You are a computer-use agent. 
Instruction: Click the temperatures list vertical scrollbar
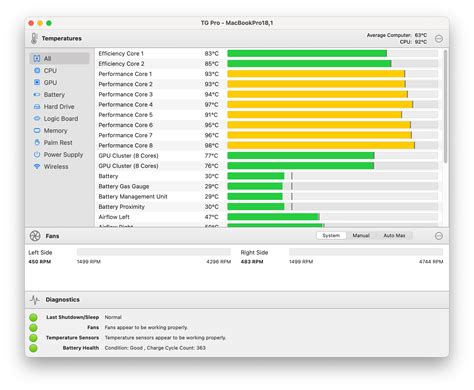tap(445, 107)
